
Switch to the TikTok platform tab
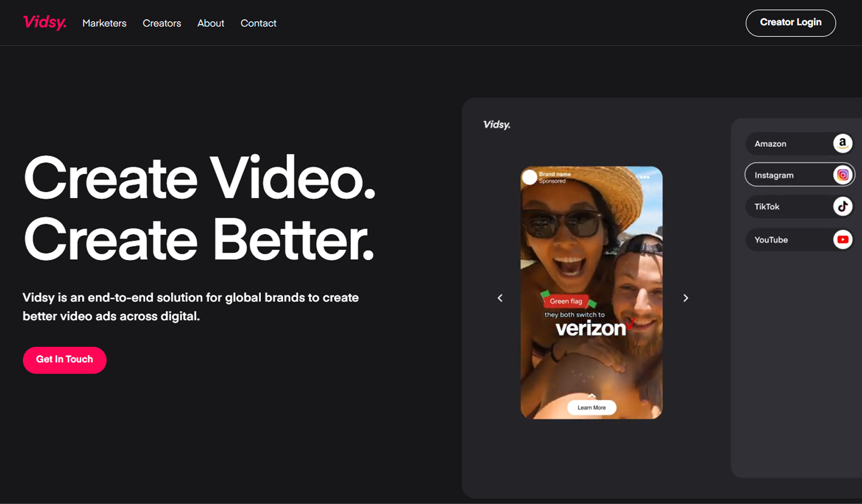[799, 206]
